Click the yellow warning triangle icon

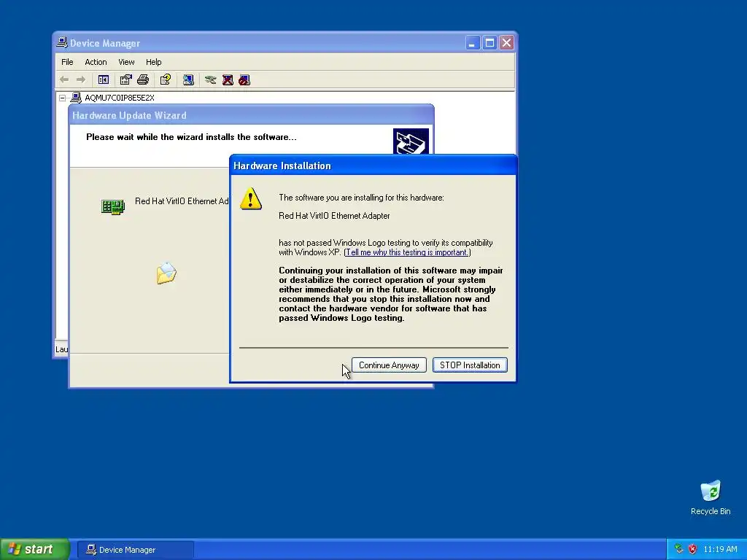point(251,198)
